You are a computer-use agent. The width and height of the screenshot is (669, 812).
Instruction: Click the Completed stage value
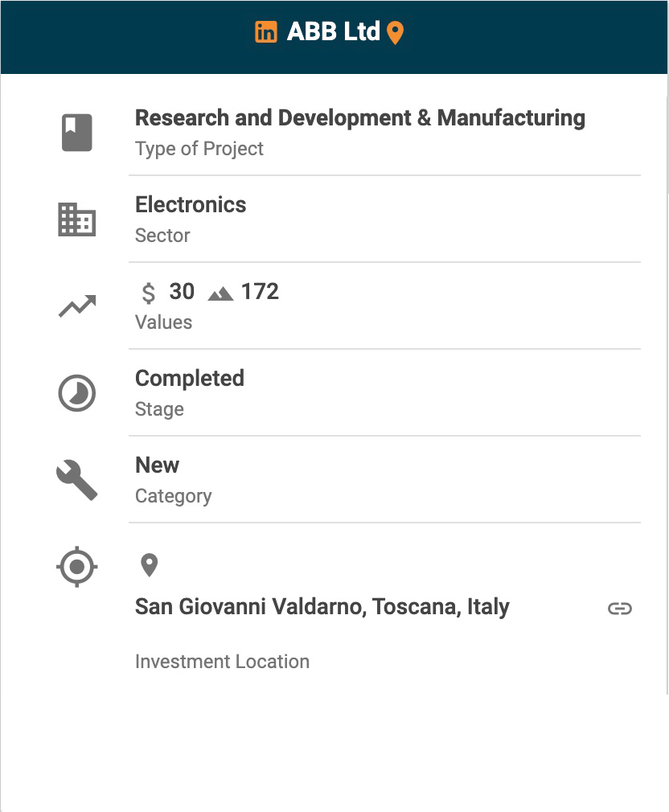tap(189, 379)
